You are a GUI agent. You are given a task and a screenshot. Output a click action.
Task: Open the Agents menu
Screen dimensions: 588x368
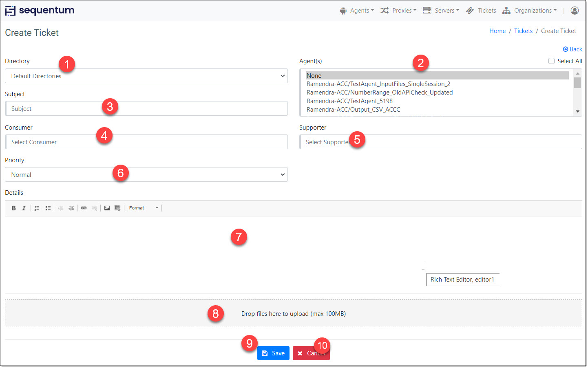point(357,11)
